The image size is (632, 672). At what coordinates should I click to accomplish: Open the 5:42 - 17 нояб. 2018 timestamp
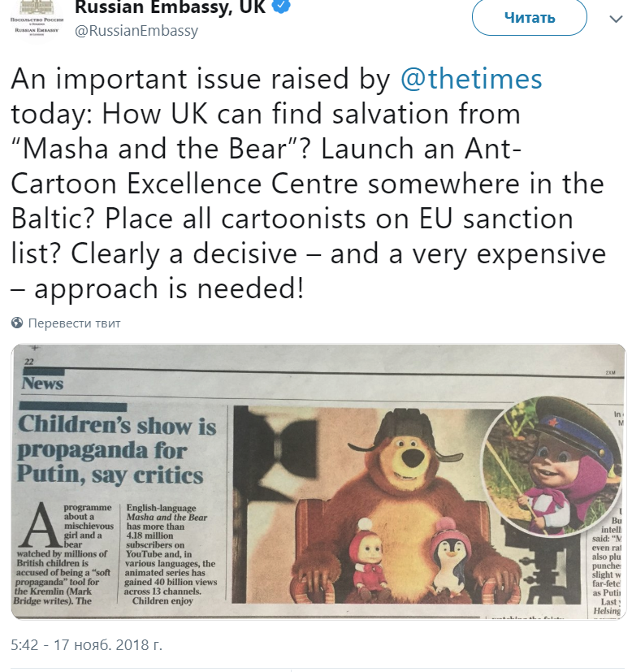(x=87, y=645)
